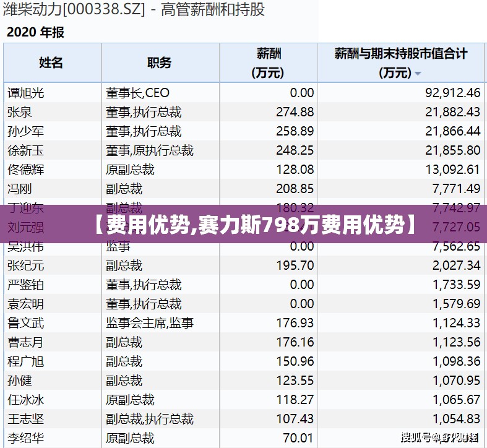The width and height of the screenshot is (487, 448).
Task: Click the salary value 107.43
Action: 295,419
